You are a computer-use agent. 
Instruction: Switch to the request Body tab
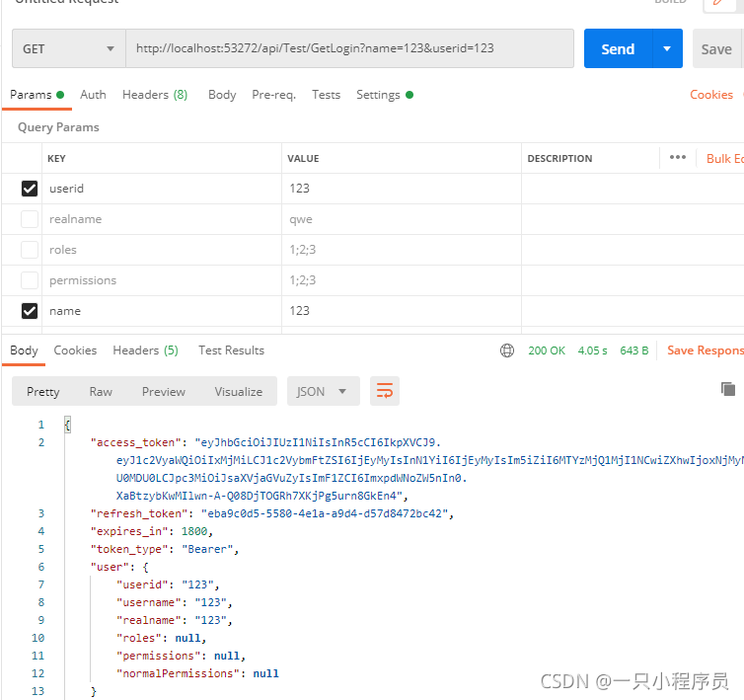[x=222, y=95]
